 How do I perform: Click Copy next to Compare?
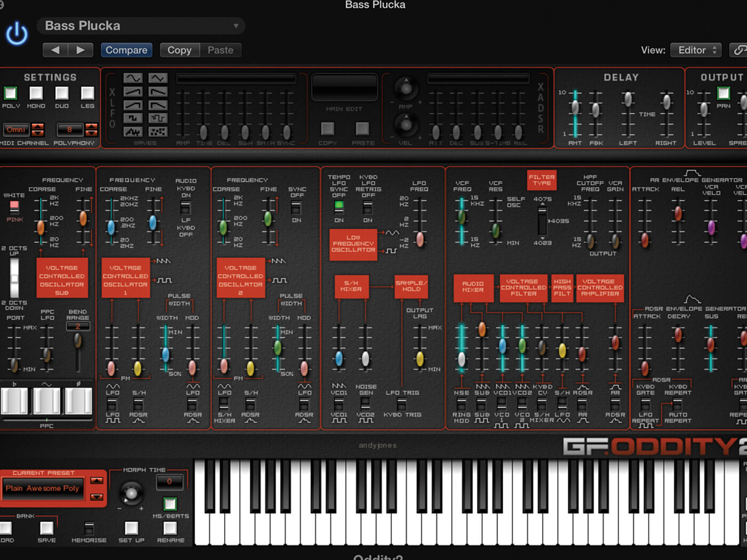click(x=179, y=50)
